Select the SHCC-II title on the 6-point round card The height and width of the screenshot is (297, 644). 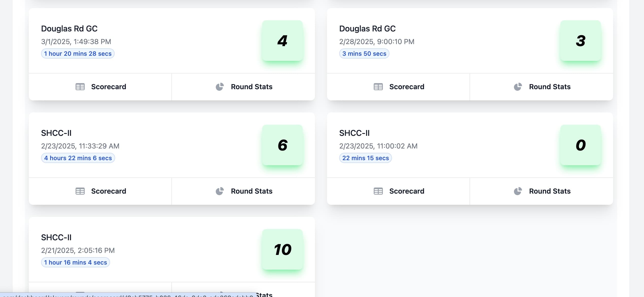click(x=56, y=133)
